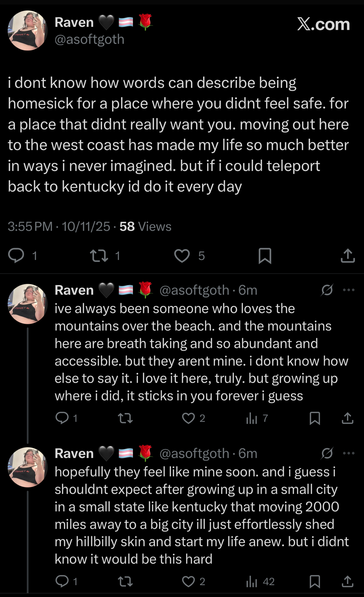Viewport: 364px width, 597px height.
Task: Reply to the main homesick post
Action: tap(16, 256)
